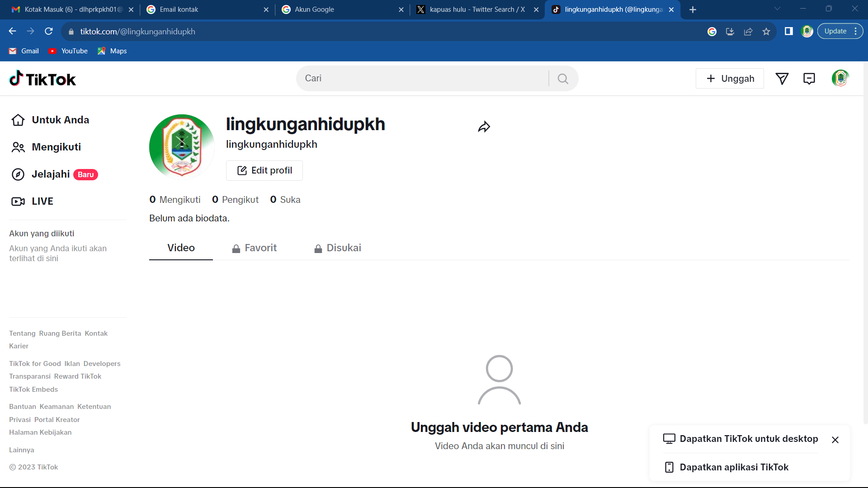The height and width of the screenshot is (488, 868).
Task: Click the Edit profil button
Action: (x=264, y=170)
